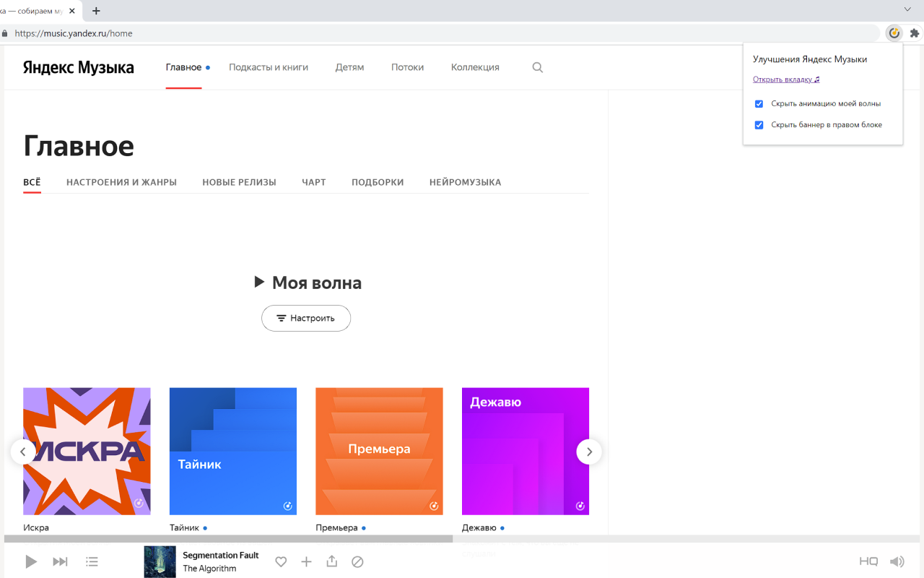Start Моя волна with play triangle
This screenshot has width=924, height=578.
260,282
